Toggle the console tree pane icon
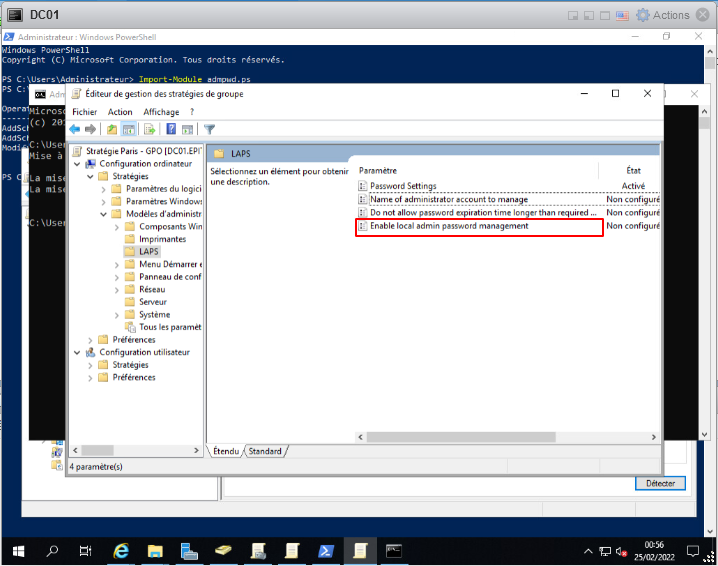The image size is (718, 566). click(x=129, y=129)
